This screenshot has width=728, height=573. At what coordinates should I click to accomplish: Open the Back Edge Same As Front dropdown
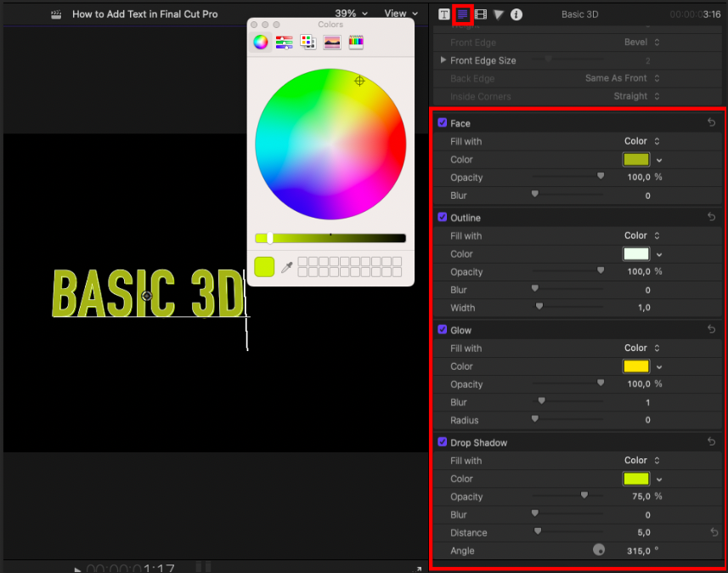622,78
